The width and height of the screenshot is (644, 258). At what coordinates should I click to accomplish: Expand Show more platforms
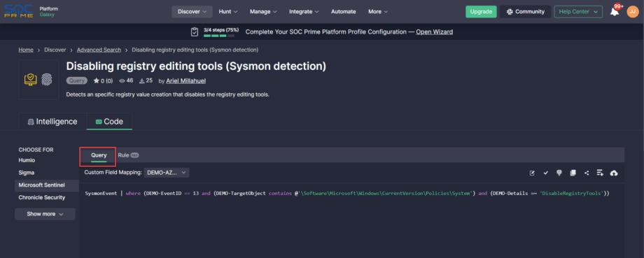tap(45, 214)
